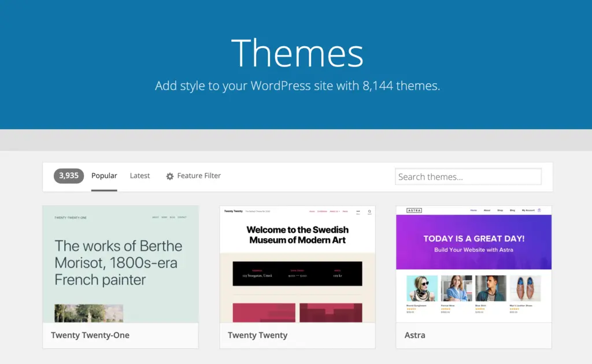This screenshot has width=592, height=364.
Task: Click the '8,144 themes' subtitle text
Action: 401,86
